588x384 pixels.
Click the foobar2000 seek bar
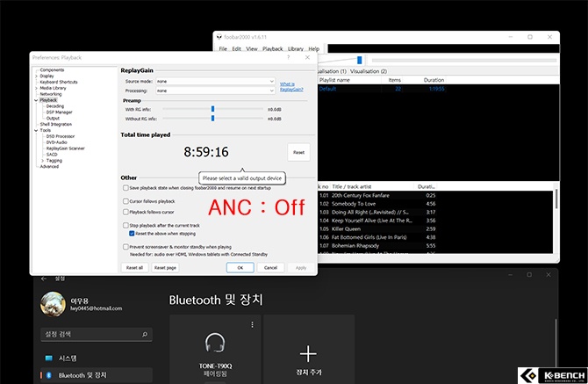[x=464, y=60]
